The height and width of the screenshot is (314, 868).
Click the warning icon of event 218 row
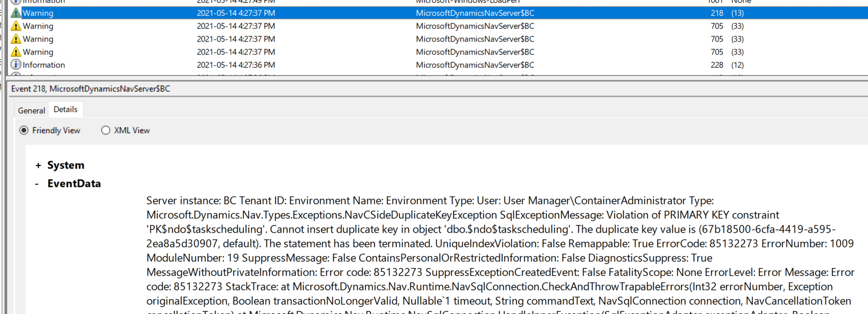click(16, 13)
